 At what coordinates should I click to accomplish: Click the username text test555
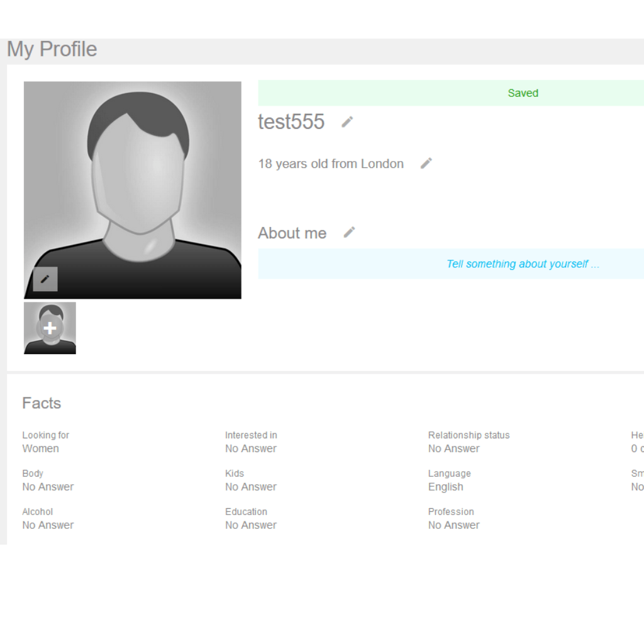click(x=291, y=122)
